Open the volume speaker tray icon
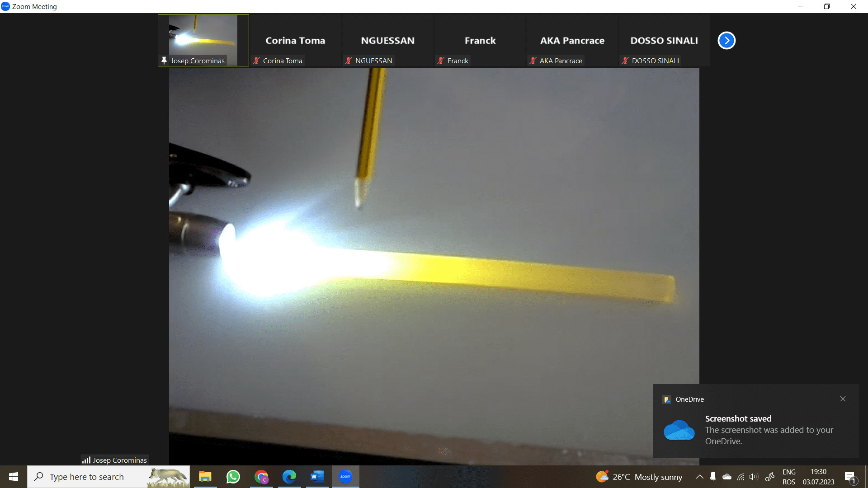868x488 pixels. [754, 477]
